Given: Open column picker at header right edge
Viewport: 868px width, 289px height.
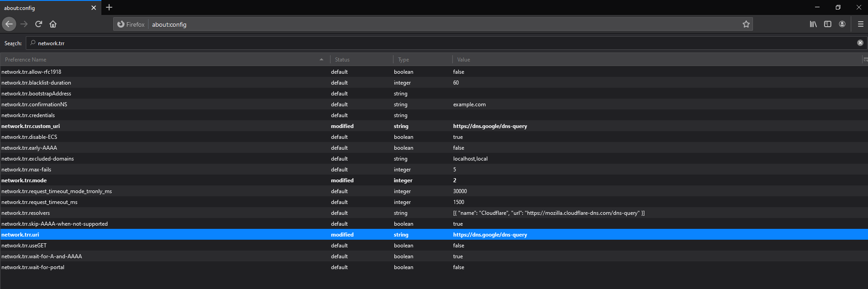Looking at the screenshot, I should click(865, 59).
